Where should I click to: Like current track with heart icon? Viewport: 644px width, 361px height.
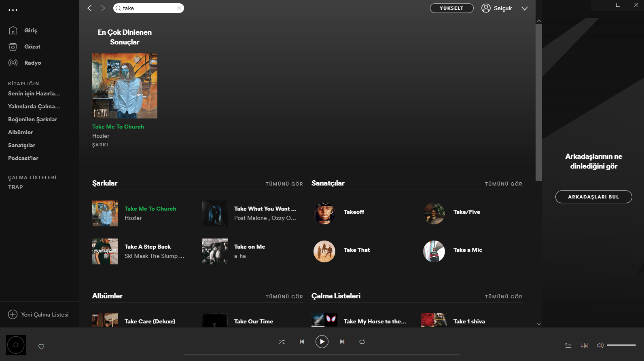[41, 346]
